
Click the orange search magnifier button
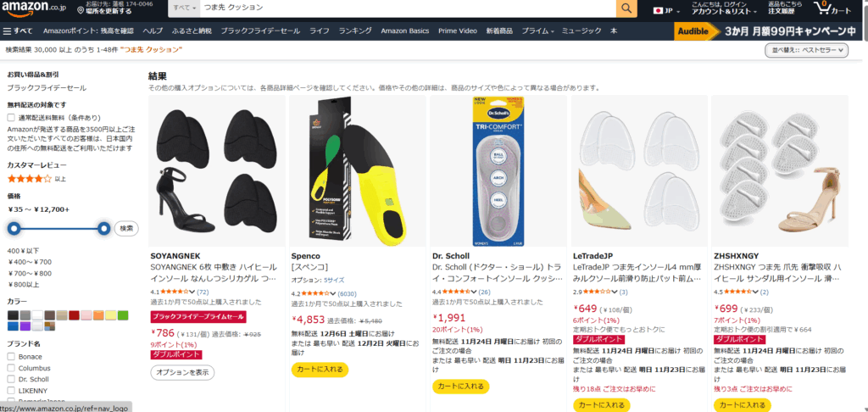(x=626, y=8)
